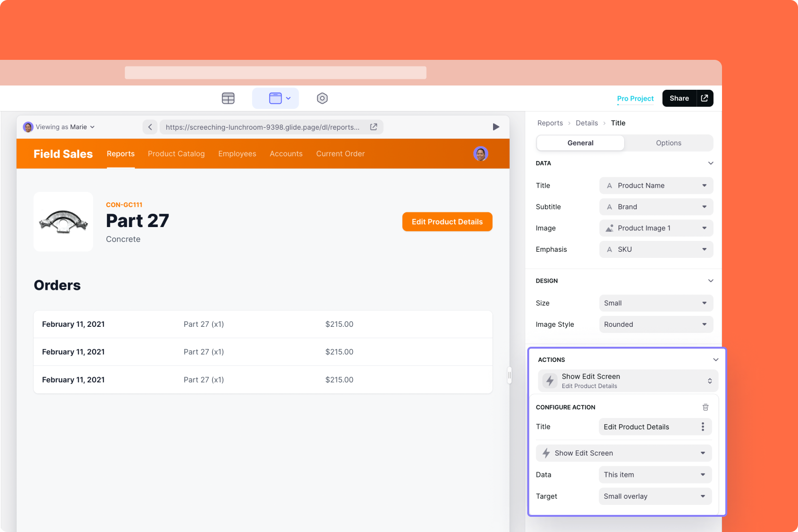Collapse the ACTIONS section chevron
The image size is (798, 532).
715,360
